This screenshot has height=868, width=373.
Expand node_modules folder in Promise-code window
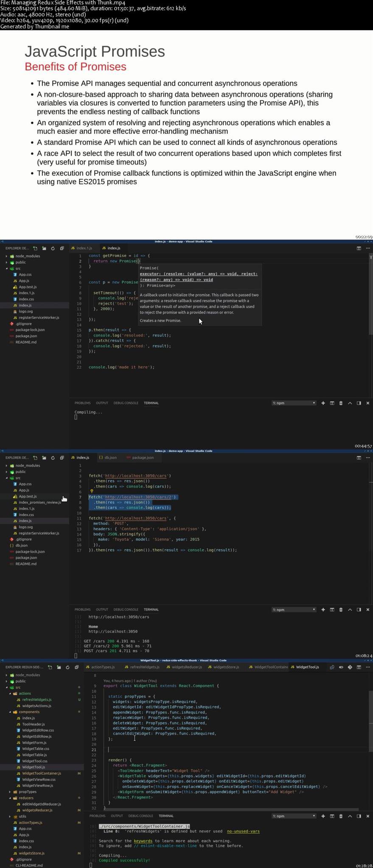[x=6, y=256]
